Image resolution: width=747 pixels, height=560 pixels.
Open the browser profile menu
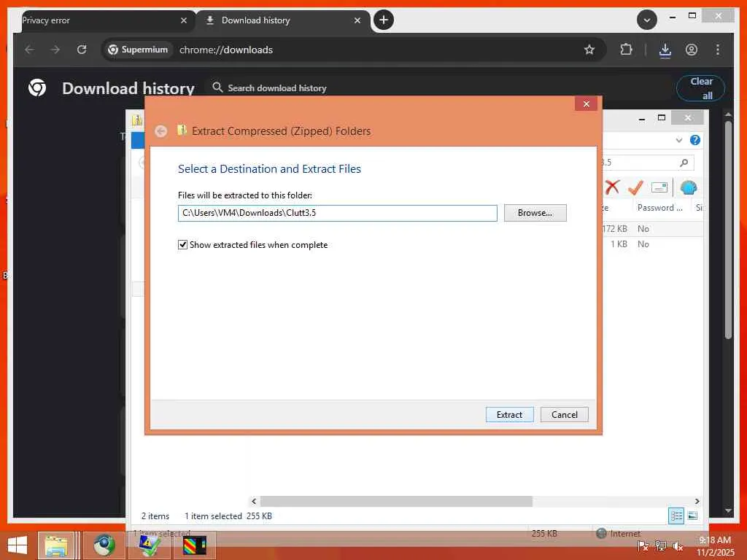coord(692,50)
